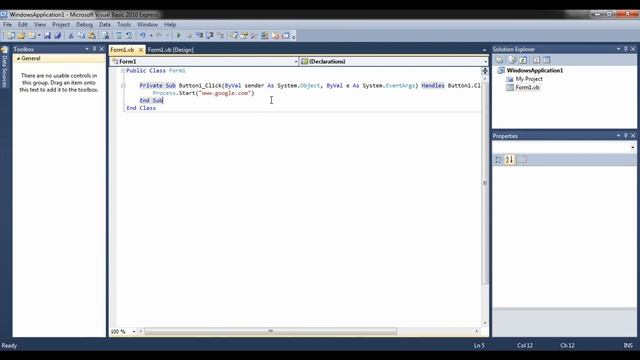The height and width of the screenshot is (360, 640).
Task: Collapse the Button1_Click sub outline
Action: (123, 86)
